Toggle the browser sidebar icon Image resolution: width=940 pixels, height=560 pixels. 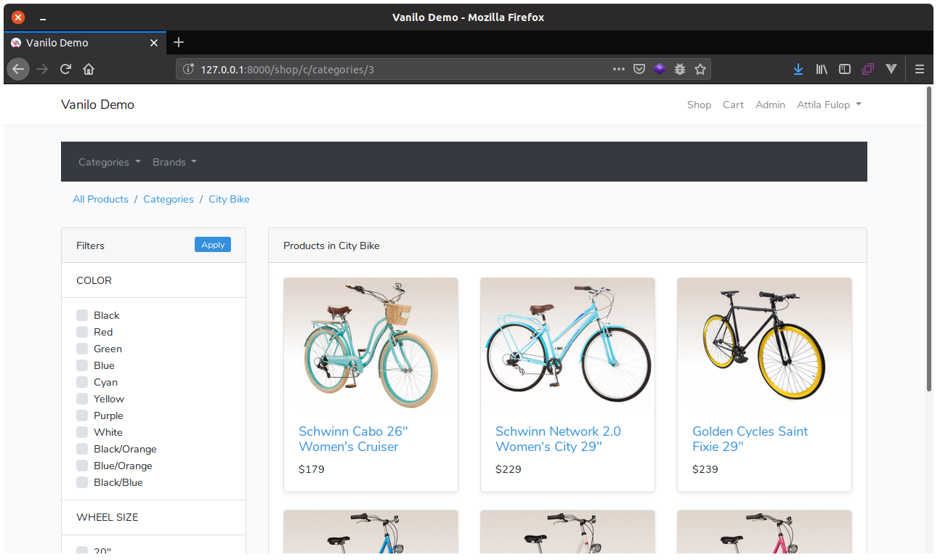845,69
